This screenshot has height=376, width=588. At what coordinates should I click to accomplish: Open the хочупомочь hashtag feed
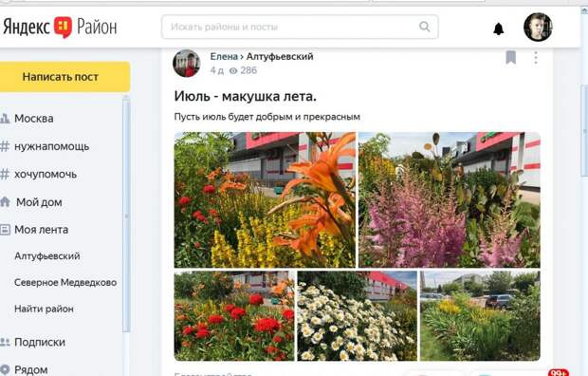click(x=46, y=175)
